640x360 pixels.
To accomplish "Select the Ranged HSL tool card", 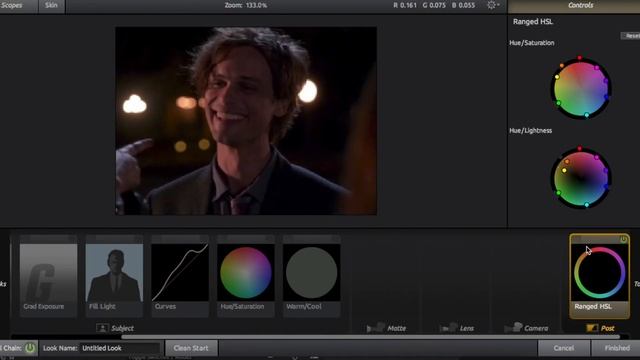I will (x=599, y=276).
